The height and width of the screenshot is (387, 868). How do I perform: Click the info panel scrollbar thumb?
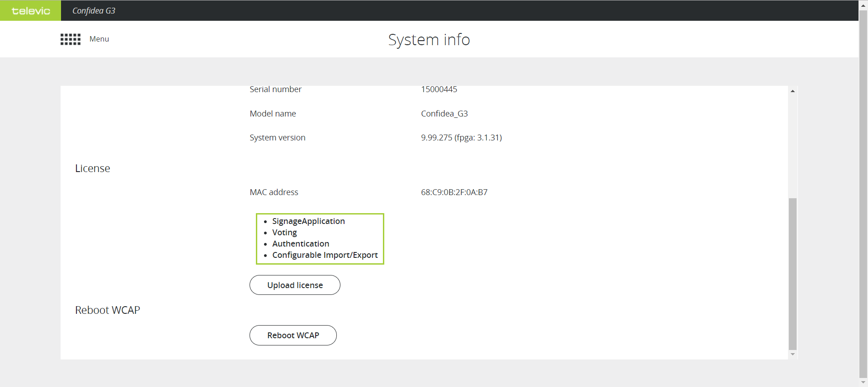coord(793,273)
